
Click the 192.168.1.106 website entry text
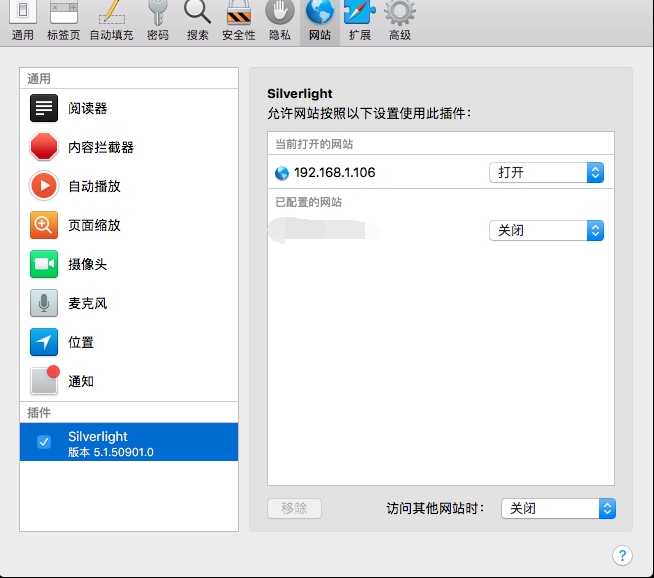[335, 173]
